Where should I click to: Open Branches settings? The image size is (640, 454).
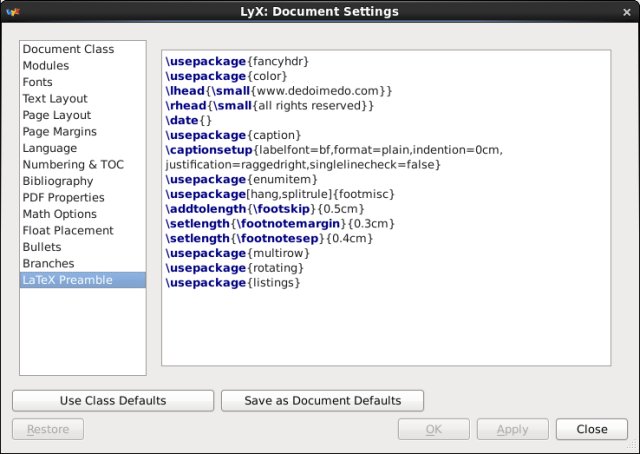point(82,263)
